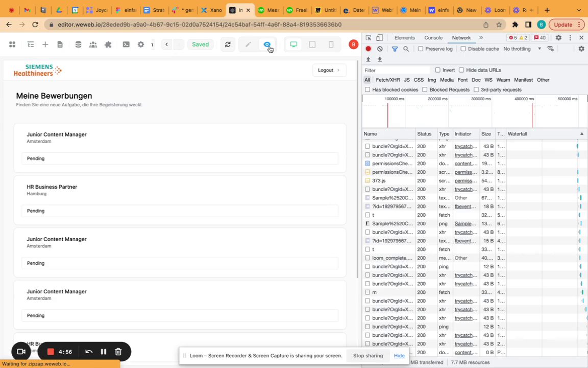Select the Network tab in DevTools

pos(461,37)
